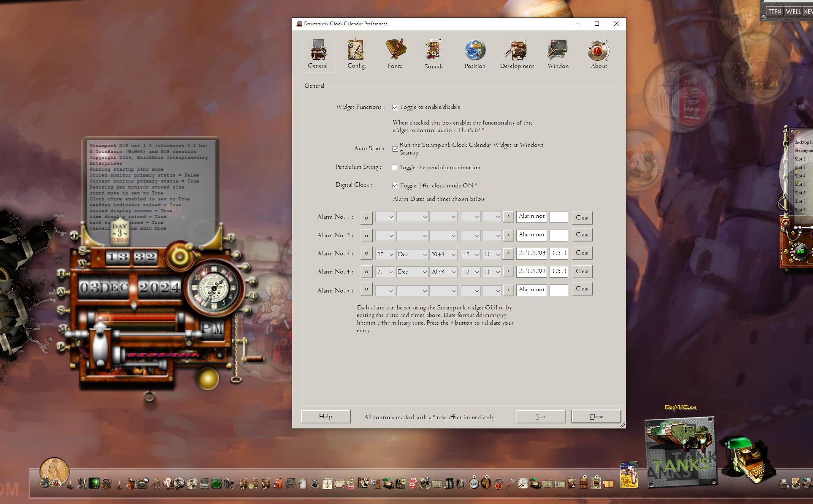813x504 pixels.
Task: Open the Position globe icon
Action: [x=475, y=53]
